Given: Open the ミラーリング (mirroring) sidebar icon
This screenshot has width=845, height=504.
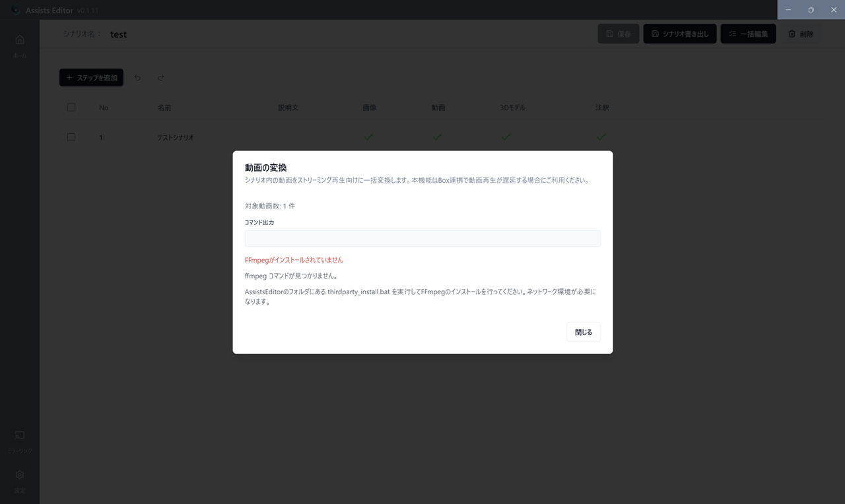Looking at the screenshot, I should coord(20,435).
